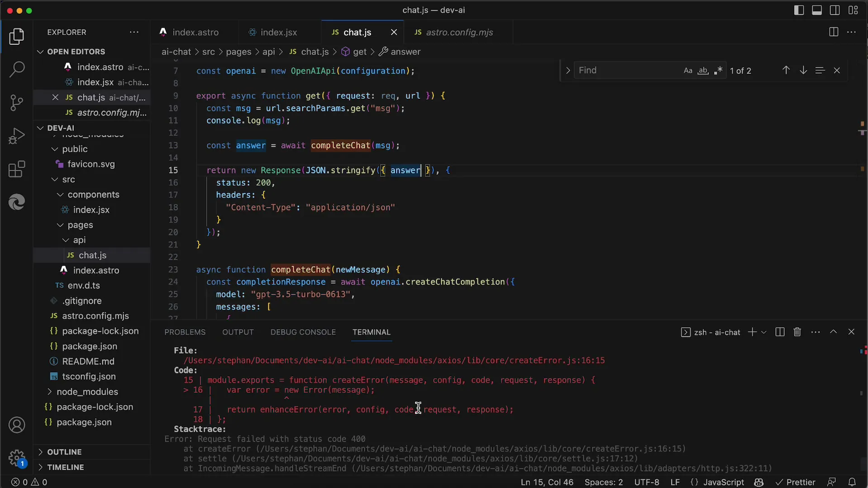
Task: Go to previous find match
Action: tap(786, 70)
